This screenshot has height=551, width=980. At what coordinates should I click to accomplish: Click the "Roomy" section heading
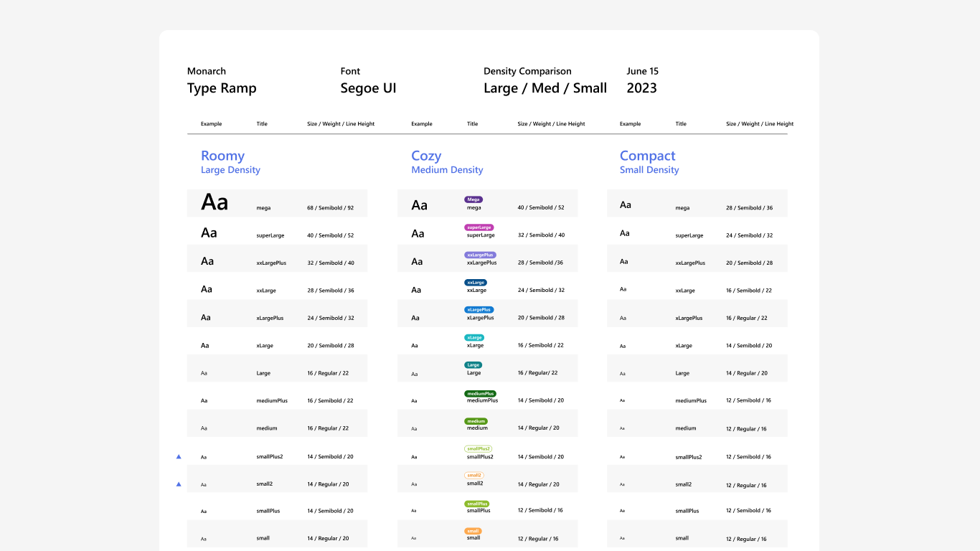[x=222, y=156]
